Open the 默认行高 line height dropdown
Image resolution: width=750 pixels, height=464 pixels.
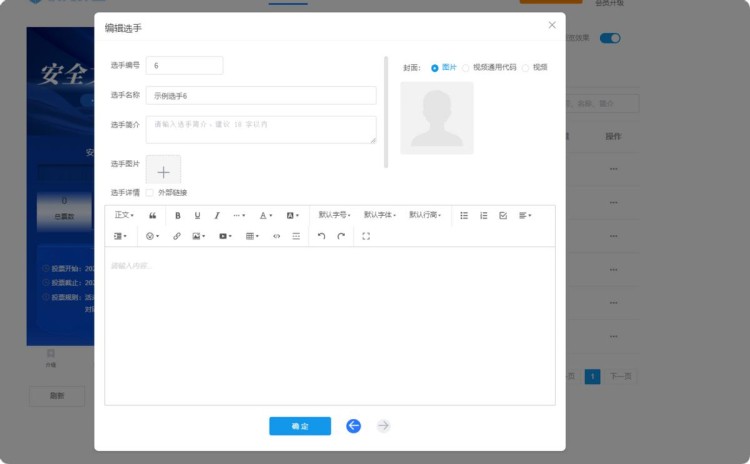coord(425,215)
